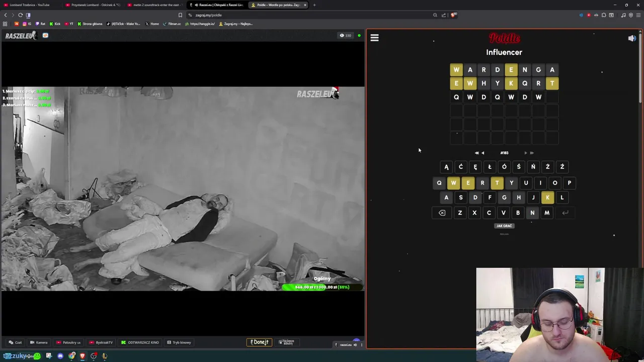Open the Kick bookmark
644x362 pixels.
point(54,24)
